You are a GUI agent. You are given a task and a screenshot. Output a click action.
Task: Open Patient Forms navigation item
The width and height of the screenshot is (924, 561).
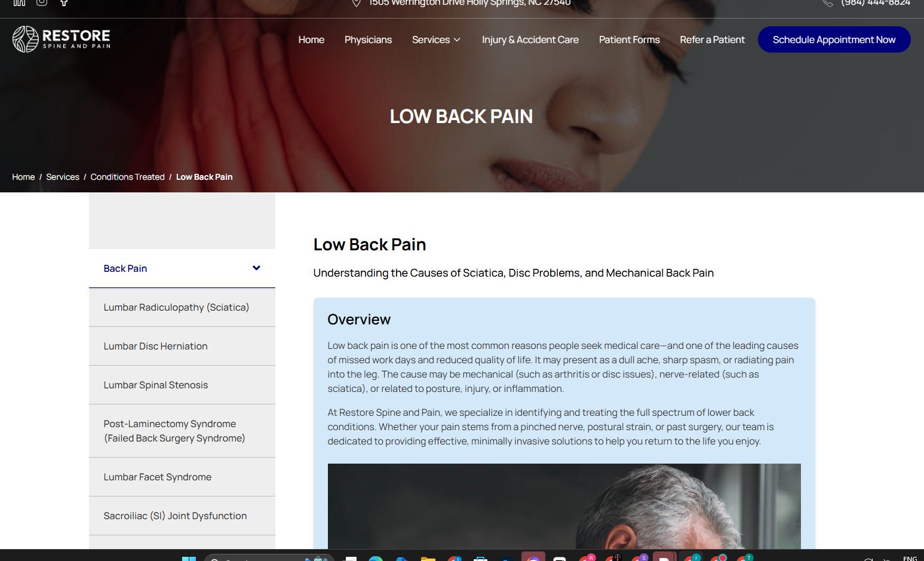629,39
